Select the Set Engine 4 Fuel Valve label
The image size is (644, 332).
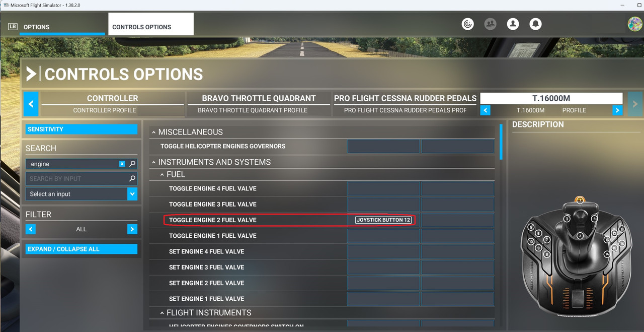[x=207, y=251]
